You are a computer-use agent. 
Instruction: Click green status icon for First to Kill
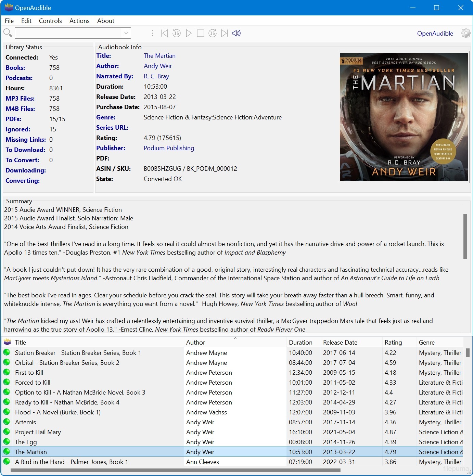click(7, 372)
